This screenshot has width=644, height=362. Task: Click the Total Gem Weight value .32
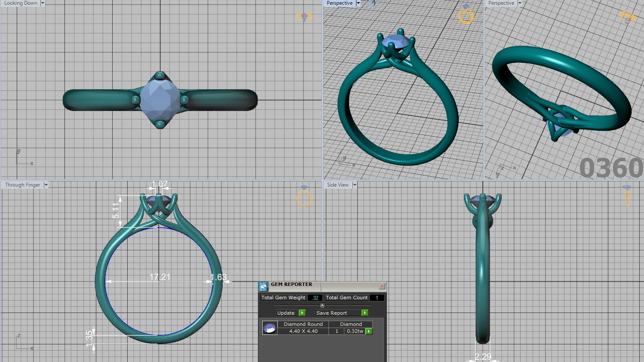point(315,298)
